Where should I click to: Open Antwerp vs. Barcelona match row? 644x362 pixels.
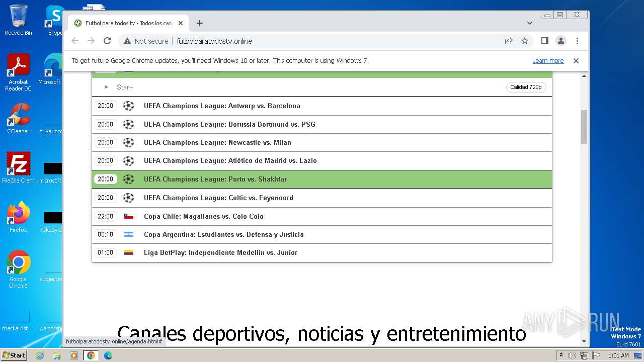[x=322, y=106]
